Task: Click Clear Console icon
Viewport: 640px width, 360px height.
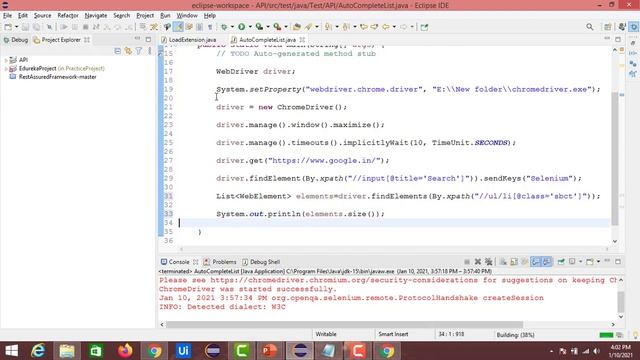Action: coord(503,262)
